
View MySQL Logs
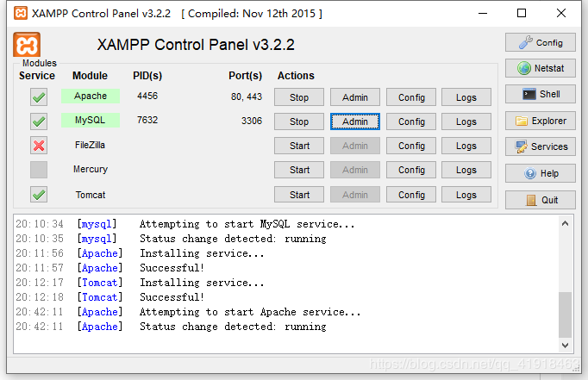pos(466,121)
